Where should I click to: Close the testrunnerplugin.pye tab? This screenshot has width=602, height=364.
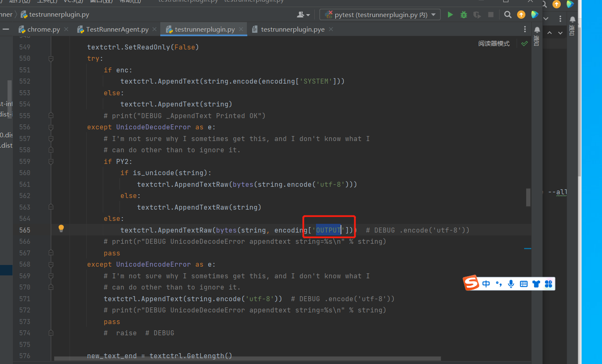pyautogui.click(x=331, y=29)
